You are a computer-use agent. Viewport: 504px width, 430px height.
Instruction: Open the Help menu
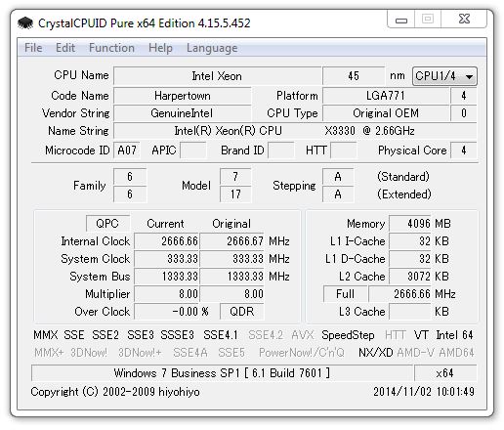(x=160, y=48)
